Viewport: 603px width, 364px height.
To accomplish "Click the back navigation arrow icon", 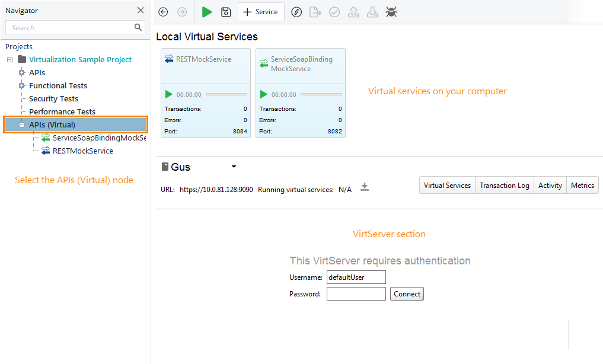I will (162, 12).
